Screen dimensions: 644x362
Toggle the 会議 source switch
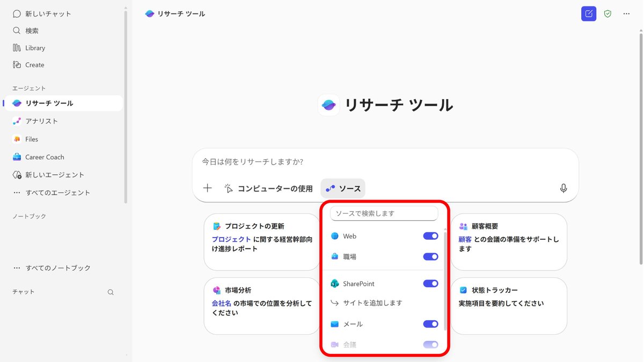430,345
